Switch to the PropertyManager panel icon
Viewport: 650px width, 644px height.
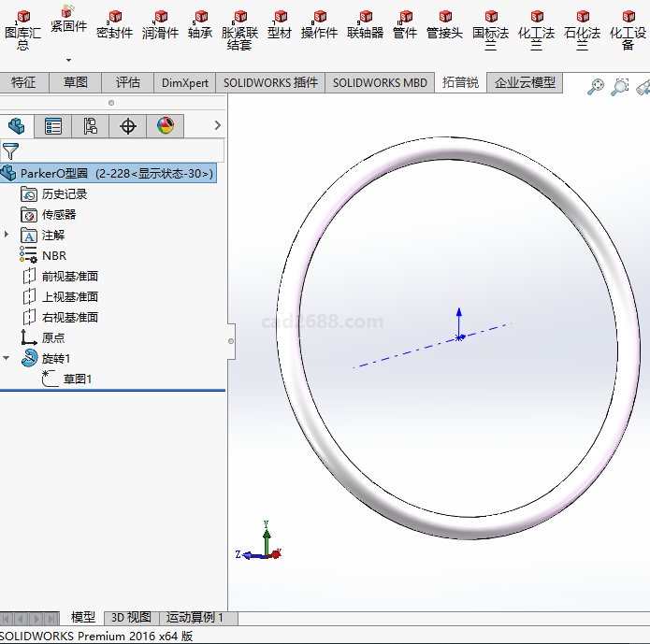53,126
